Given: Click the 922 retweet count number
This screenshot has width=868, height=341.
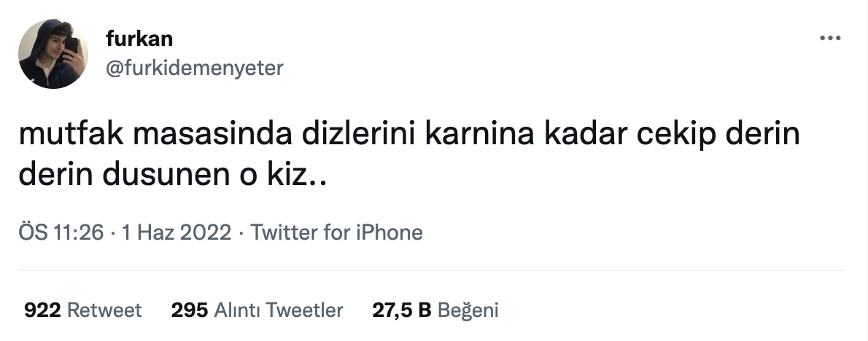Looking at the screenshot, I should (x=42, y=310).
